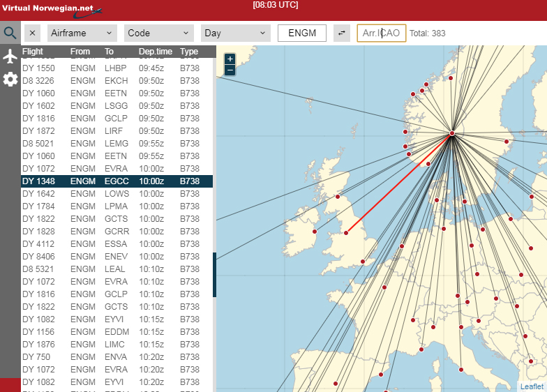Select flight DY 1060 departing 09:55z
Screen dimensions: 547x392
point(117,156)
